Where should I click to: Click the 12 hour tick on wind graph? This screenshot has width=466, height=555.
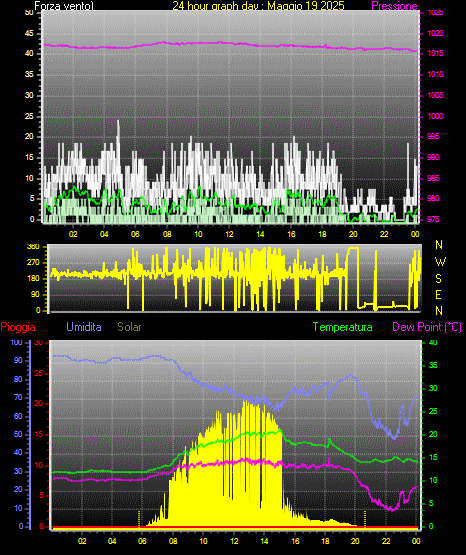tap(229, 234)
